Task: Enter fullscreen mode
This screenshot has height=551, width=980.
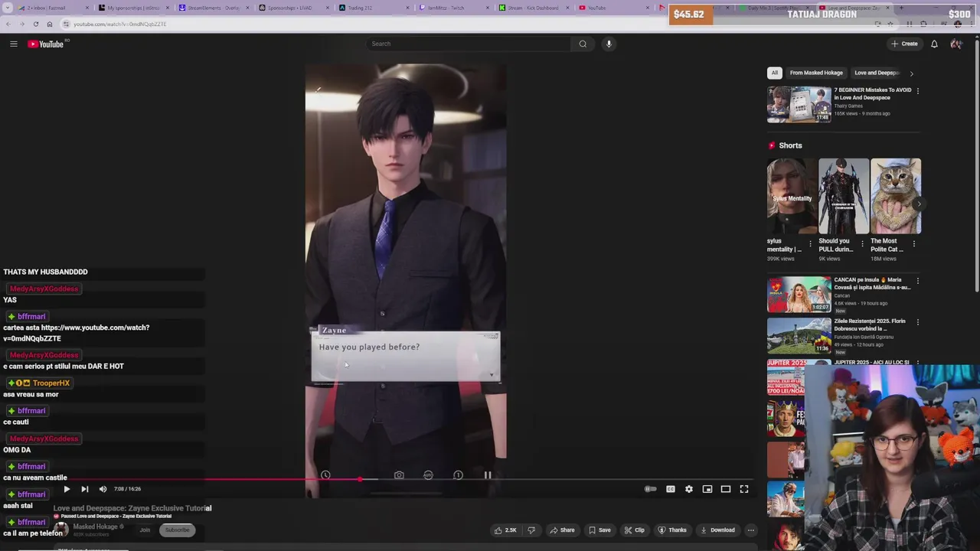Action: pos(744,489)
